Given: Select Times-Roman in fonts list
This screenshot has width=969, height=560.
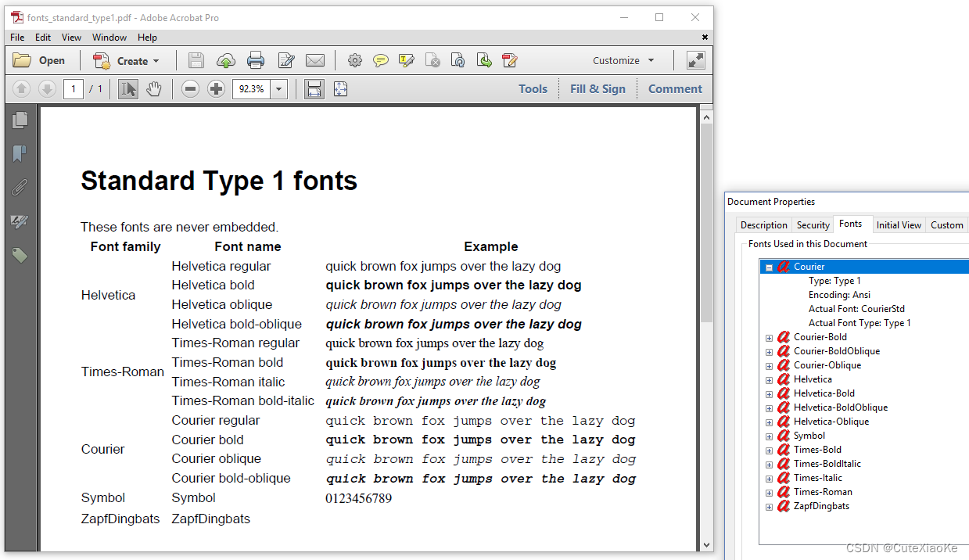Looking at the screenshot, I should click(x=823, y=492).
